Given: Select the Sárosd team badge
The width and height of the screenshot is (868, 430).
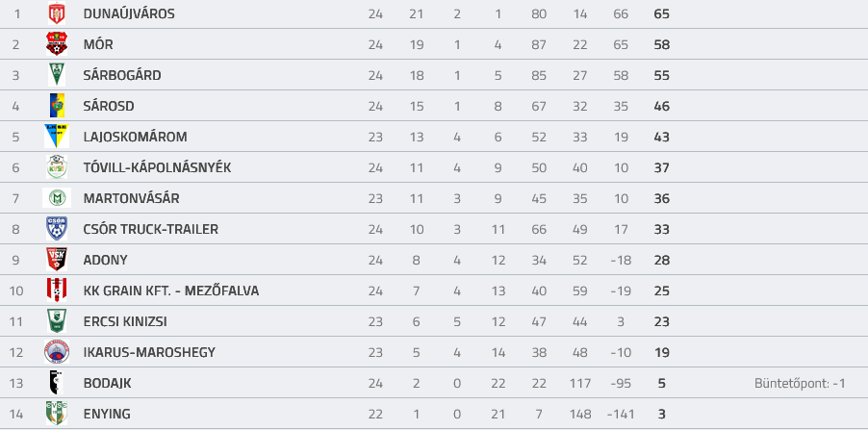Looking at the screenshot, I should click(57, 106).
